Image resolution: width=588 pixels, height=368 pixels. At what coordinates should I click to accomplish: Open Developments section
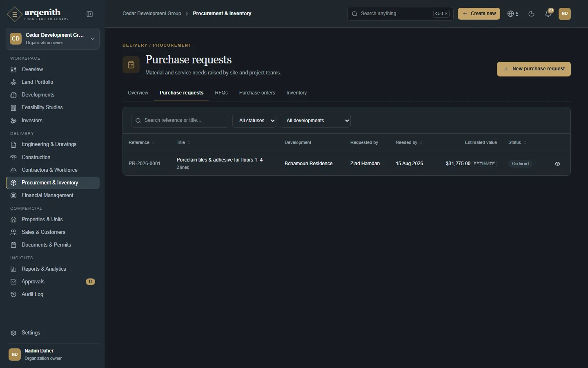click(x=53, y=95)
